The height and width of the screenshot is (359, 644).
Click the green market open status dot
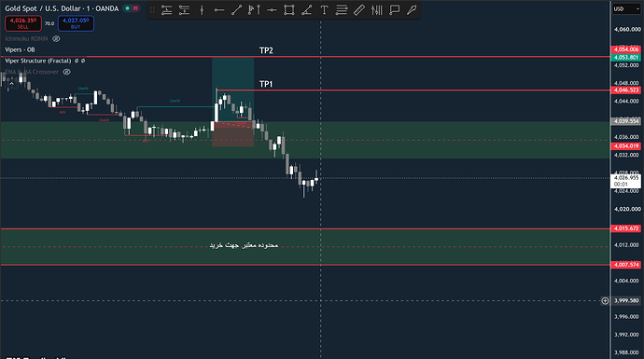pos(127,8)
